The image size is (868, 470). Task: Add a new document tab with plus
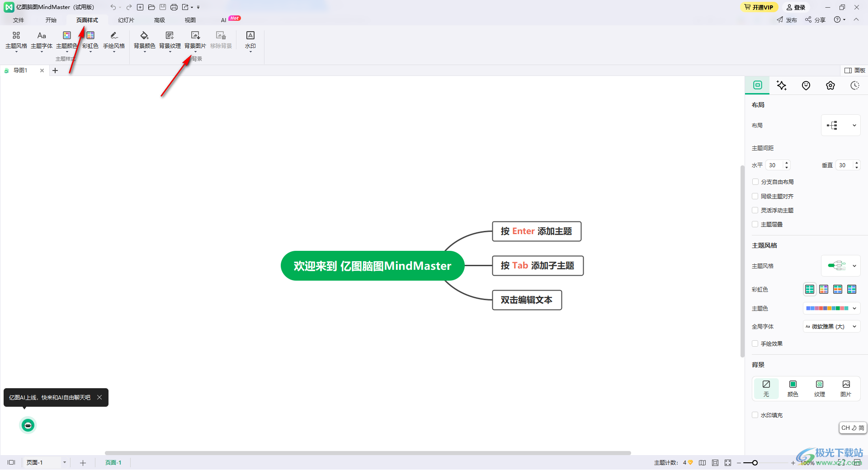pos(55,70)
